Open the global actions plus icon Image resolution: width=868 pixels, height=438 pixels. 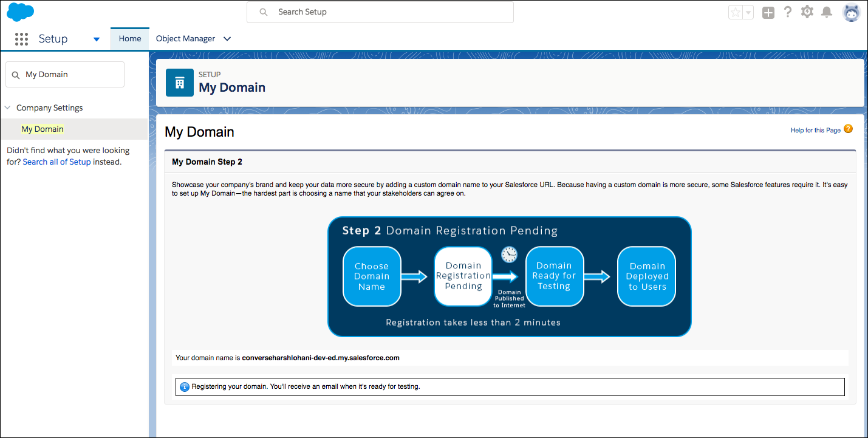click(768, 13)
